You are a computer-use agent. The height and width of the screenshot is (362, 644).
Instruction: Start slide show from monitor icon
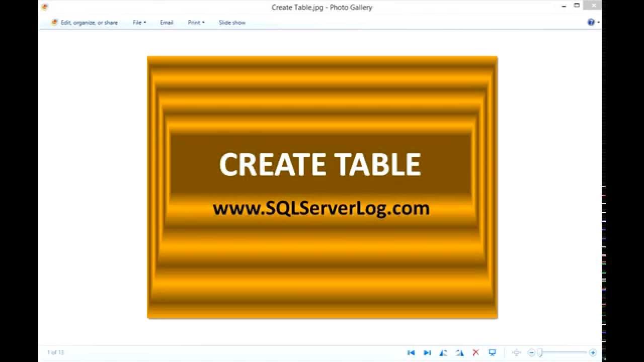pyautogui.click(x=493, y=352)
